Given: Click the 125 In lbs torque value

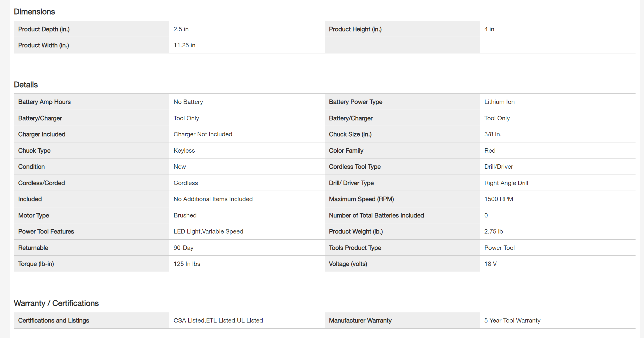Looking at the screenshot, I should click(187, 264).
